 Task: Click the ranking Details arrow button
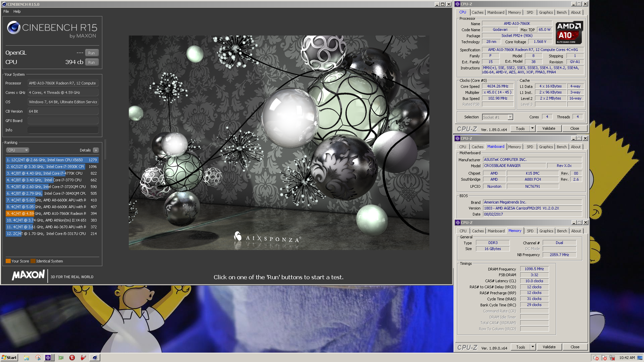point(96,150)
